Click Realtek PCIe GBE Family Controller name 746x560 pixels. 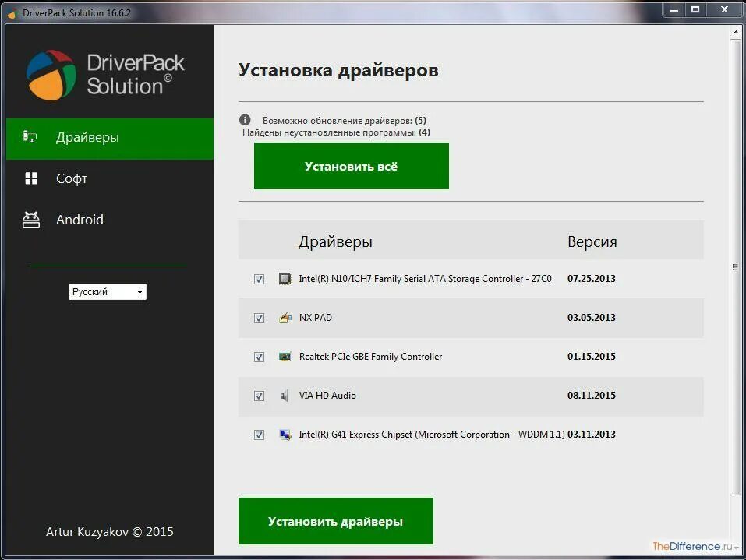(x=370, y=357)
